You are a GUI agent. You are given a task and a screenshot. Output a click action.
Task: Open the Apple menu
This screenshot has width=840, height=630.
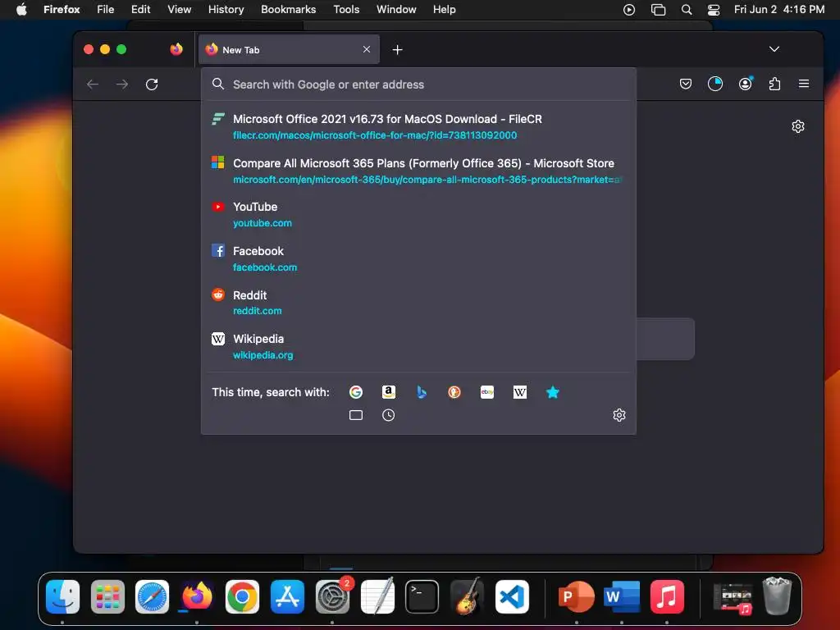point(21,9)
